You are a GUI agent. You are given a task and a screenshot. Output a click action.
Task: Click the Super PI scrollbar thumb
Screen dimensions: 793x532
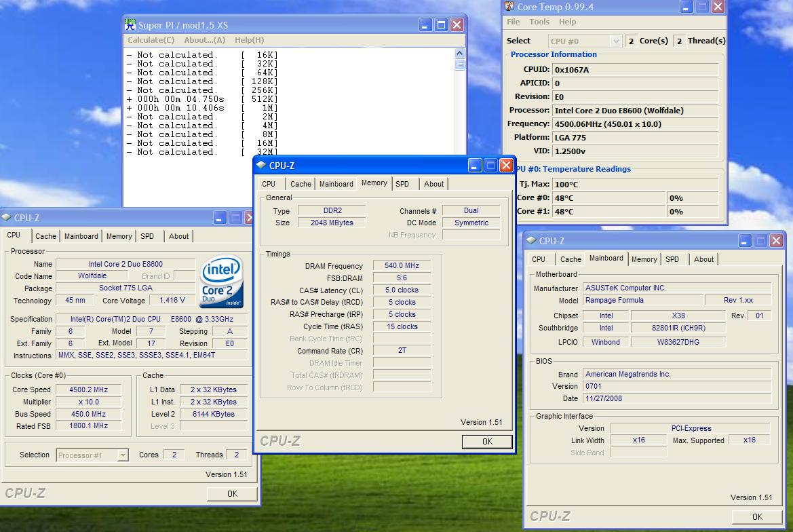click(459, 64)
